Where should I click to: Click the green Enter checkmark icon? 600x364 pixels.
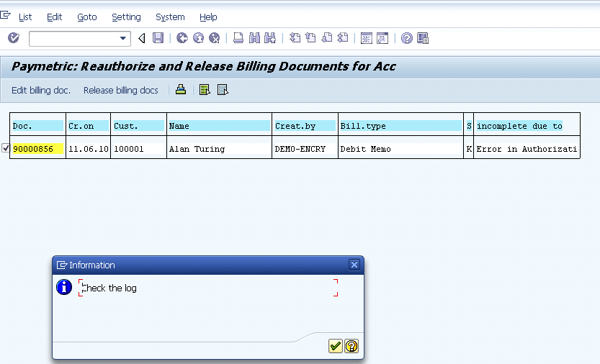pos(14,38)
